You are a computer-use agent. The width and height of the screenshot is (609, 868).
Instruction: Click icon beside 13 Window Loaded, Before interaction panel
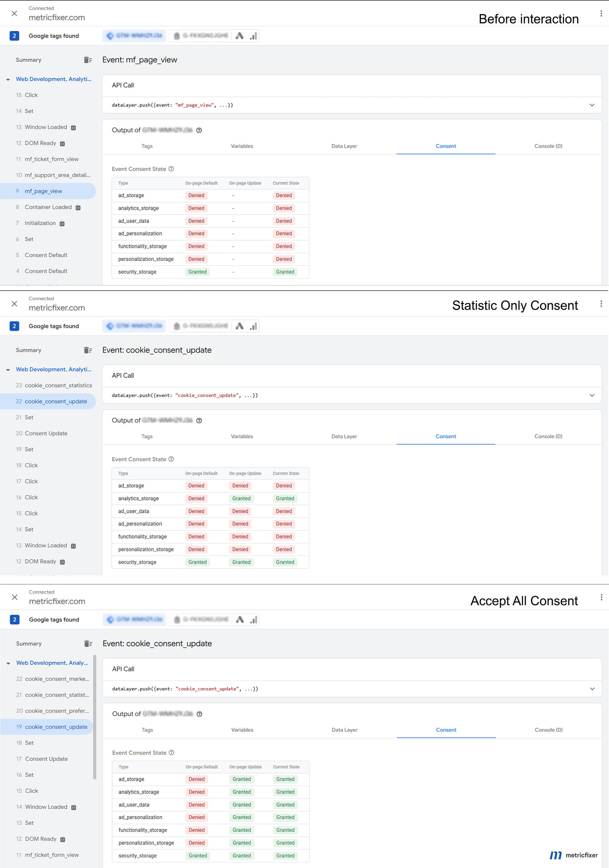tap(74, 128)
